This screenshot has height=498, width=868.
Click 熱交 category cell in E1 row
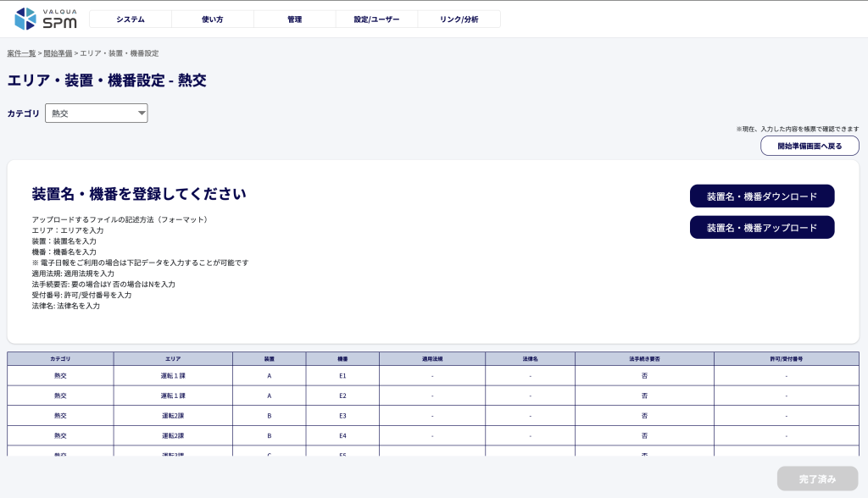(60, 376)
